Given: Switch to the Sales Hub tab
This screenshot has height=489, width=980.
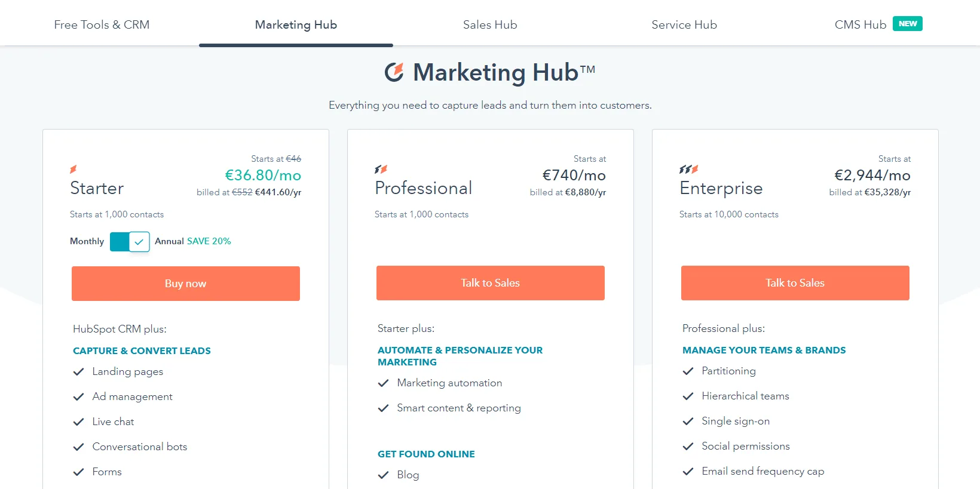Looking at the screenshot, I should point(490,24).
